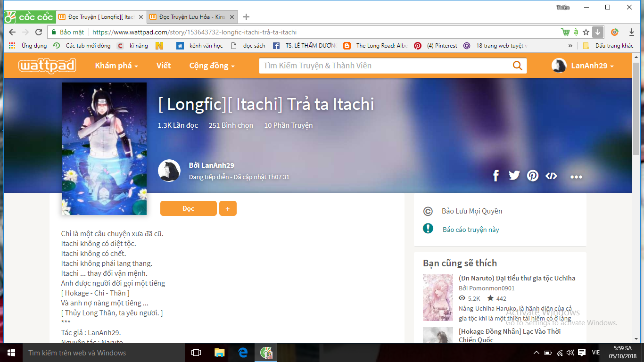The height and width of the screenshot is (362, 644).
Task: Open the new tab plus button
Action: (x=246, y=16)
